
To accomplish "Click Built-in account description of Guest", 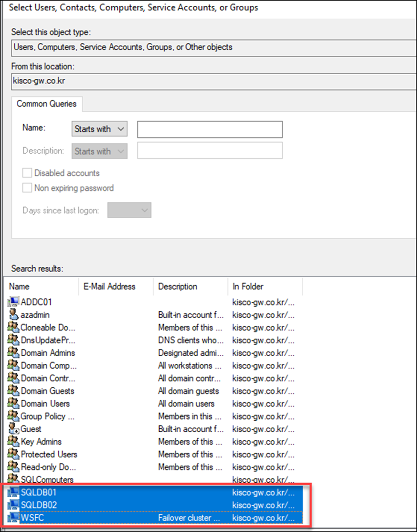I will [x=191, y=429].
